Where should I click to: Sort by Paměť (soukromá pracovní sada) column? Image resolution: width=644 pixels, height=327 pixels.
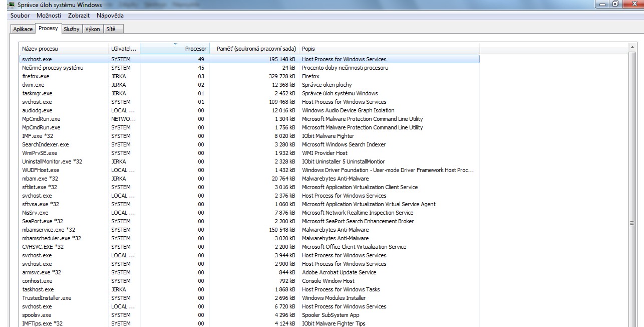[x=254, y=49]
